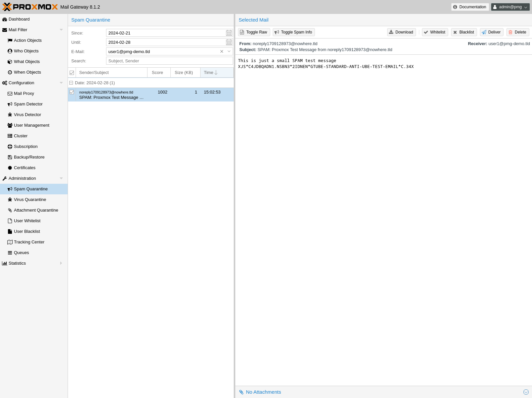Open the Since date calendar picker
The width and height of the screenshot is (532, 398).
229,33
